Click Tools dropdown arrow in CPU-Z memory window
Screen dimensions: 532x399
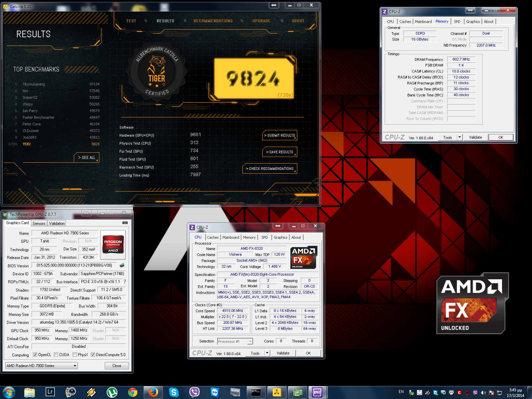pyautogui.click(x=460, y=137)
